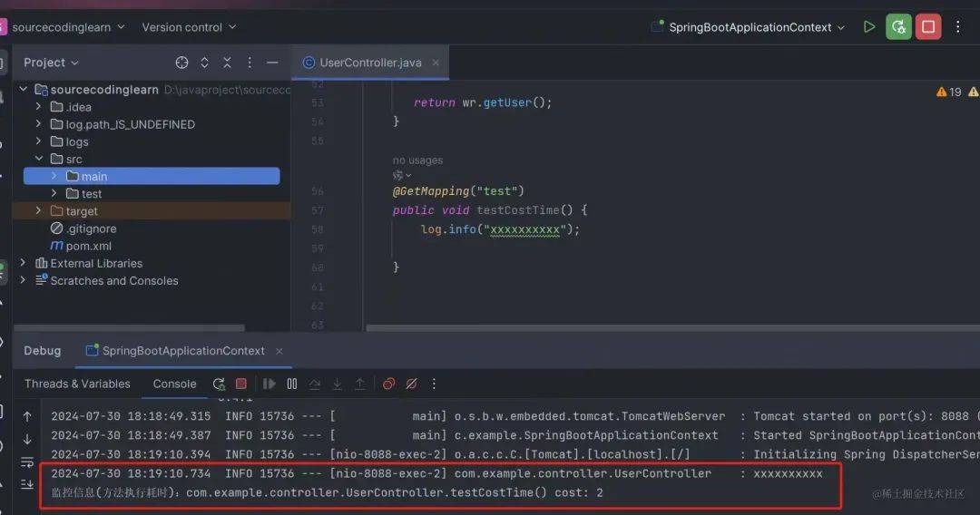The image size is (980, 515).
Task: Stop debugging via the console toolbar red square
Action: click(241, 384)
